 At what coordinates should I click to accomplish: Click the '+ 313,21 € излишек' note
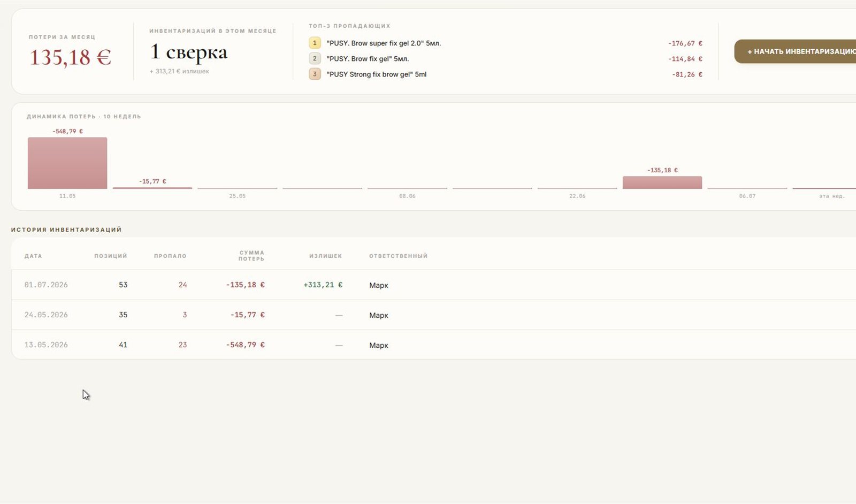pos(179,71)
